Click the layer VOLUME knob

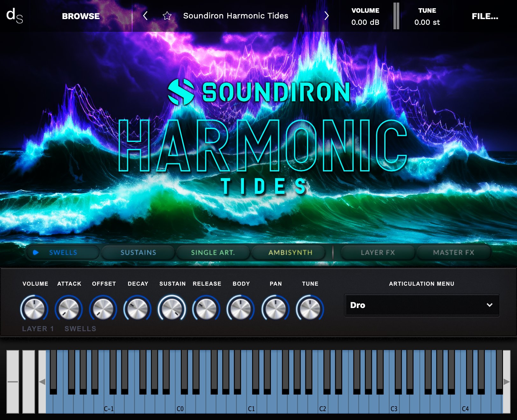tap(34, 308)
